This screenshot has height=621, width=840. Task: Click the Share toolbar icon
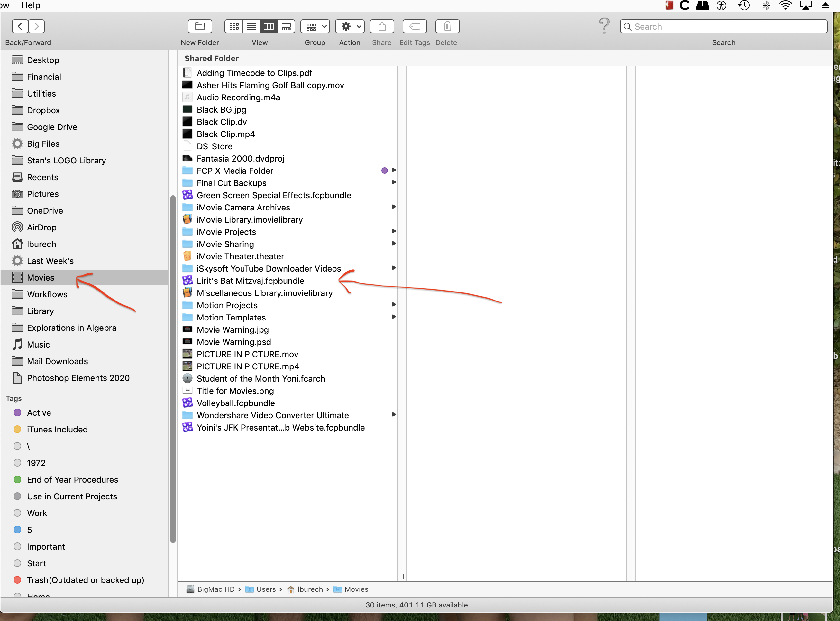tap(382, 26)
